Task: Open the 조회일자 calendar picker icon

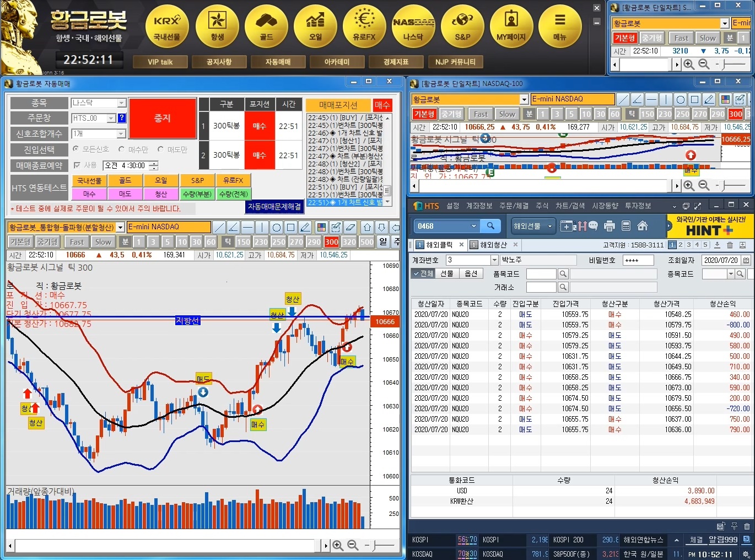Action: (x=746, y=260)
